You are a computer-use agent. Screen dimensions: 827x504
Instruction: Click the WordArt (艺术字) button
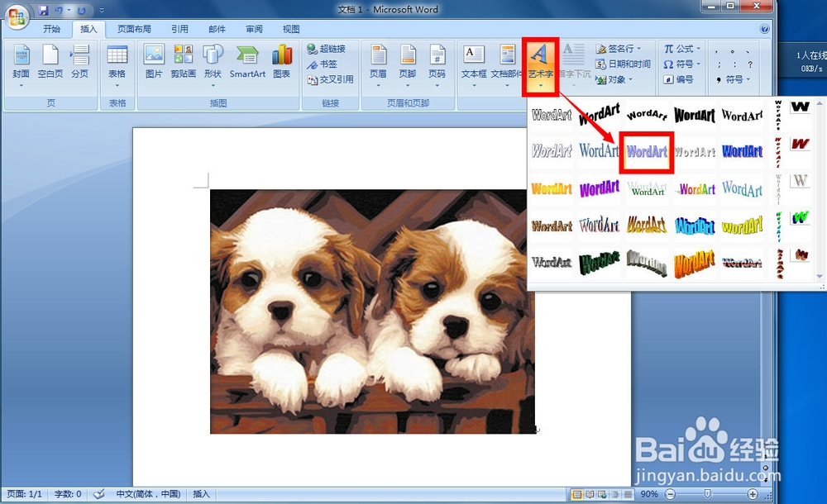540,65
